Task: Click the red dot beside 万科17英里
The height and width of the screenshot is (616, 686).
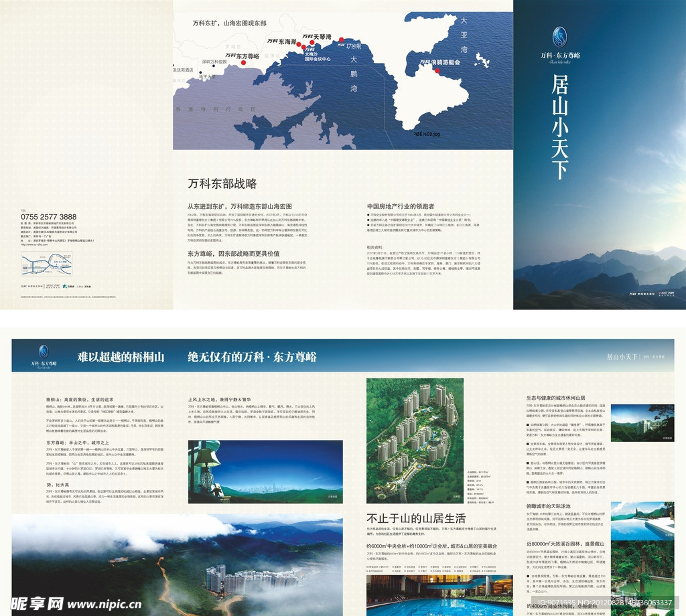Action: (x=341, y=40)
